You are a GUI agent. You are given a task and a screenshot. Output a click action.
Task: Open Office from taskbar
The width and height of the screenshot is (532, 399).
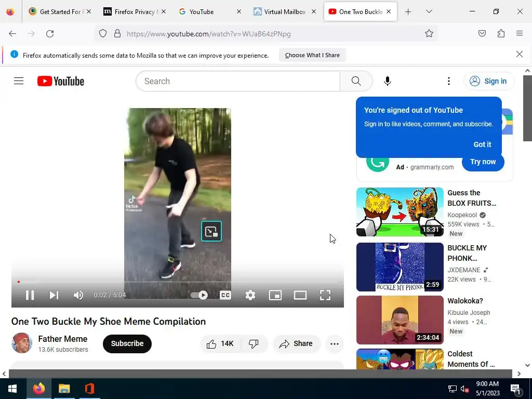89,389
